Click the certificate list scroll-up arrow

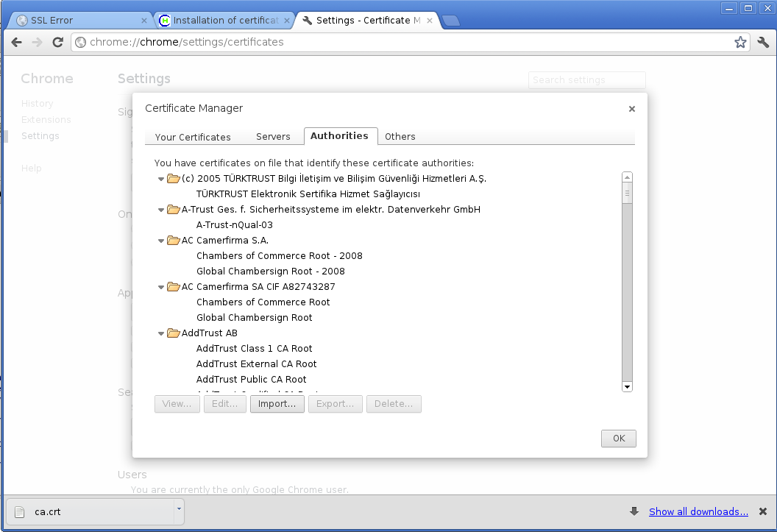pos(628,177)
